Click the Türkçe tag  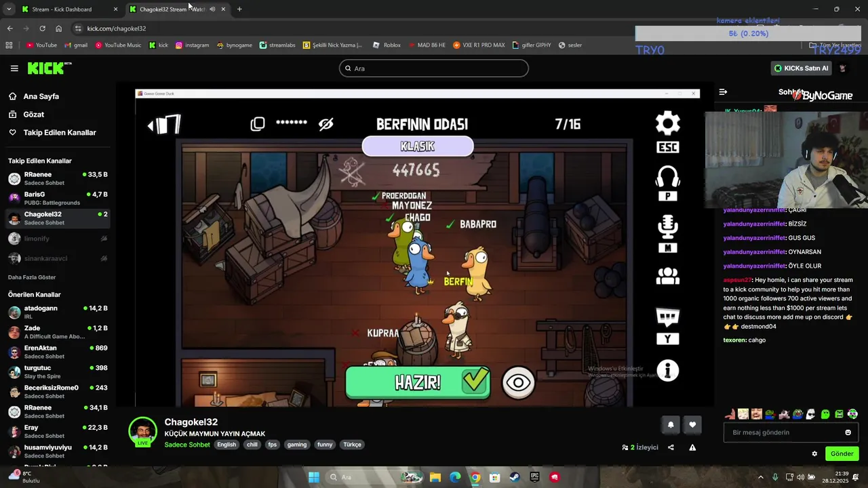point(352,445)
